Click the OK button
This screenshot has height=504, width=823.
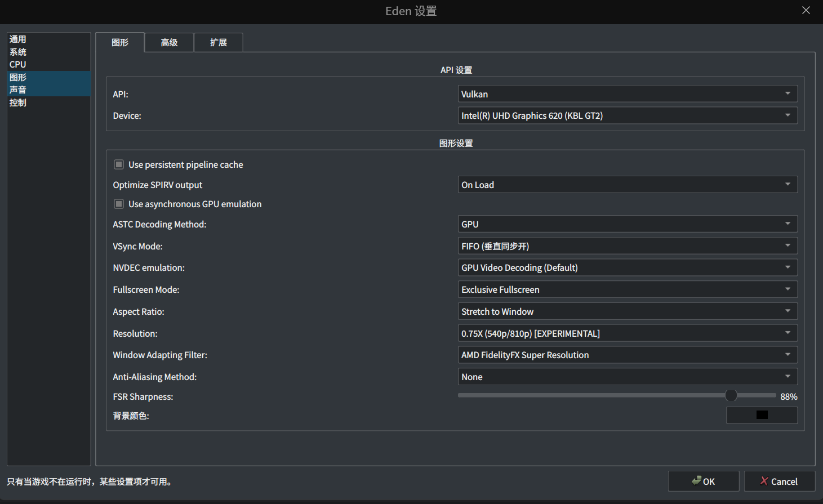pos(704,481)
